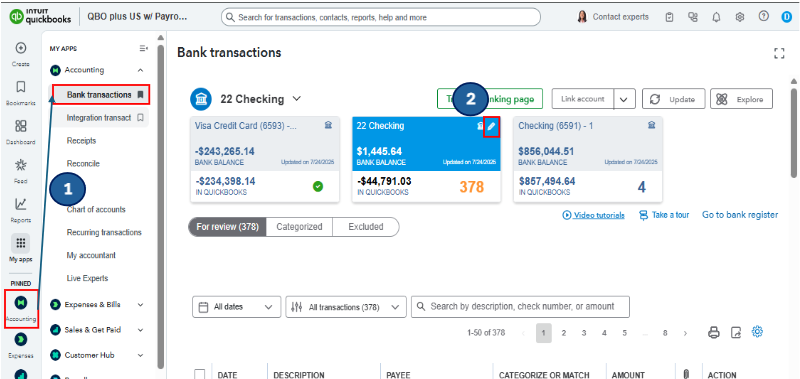The image size is (800, 379).
Task: Click the print icon above the table
Action: coord(714,333)
